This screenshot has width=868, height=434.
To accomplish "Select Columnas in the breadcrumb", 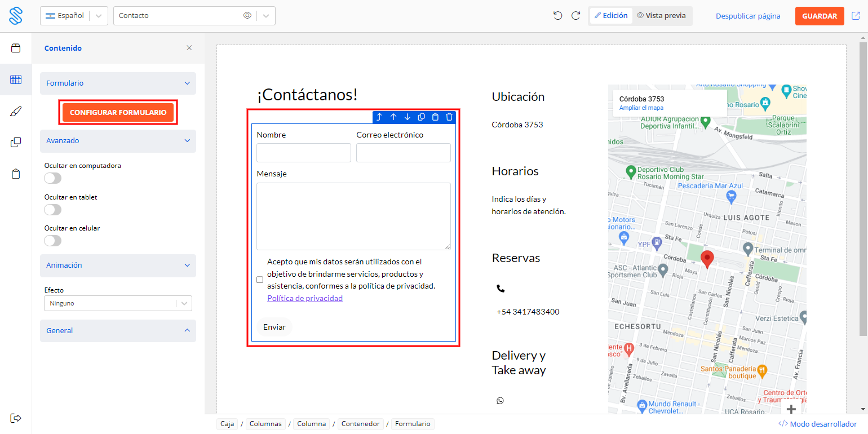I will 265,424.
